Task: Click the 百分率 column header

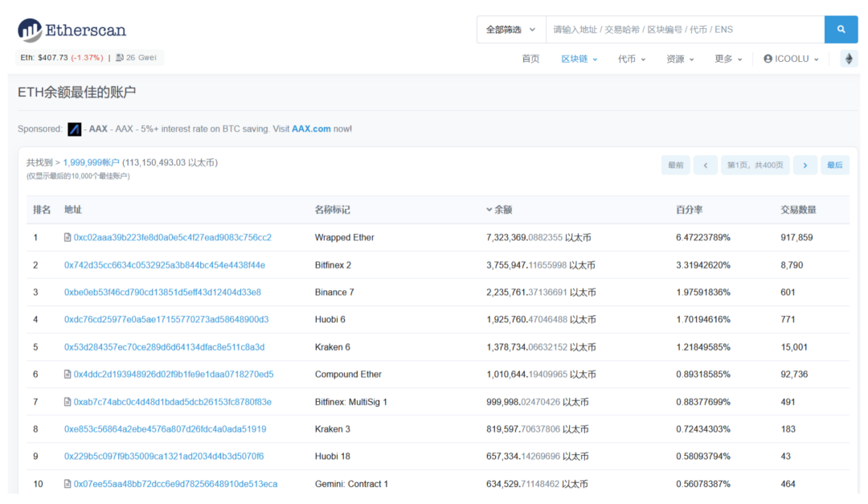Action: [x=690, y=210]
